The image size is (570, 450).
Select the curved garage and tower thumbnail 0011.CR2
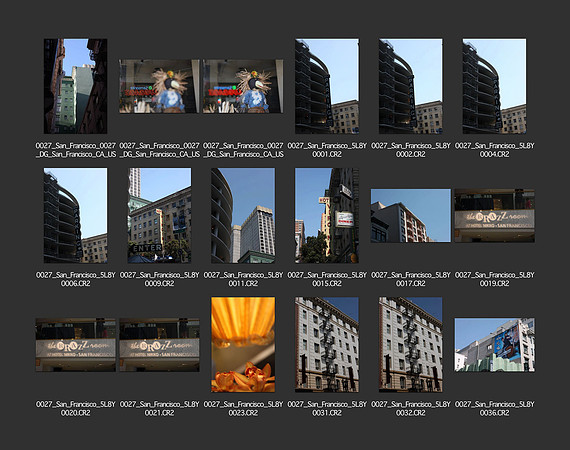point(243,215)
